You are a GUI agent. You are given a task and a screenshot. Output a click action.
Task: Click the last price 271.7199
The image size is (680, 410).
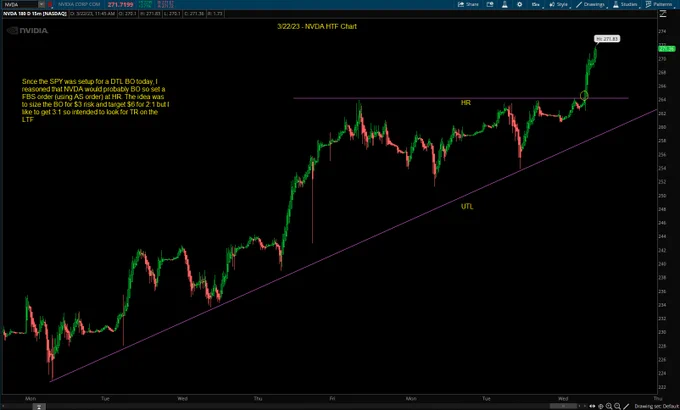click(x=121, y=4)
